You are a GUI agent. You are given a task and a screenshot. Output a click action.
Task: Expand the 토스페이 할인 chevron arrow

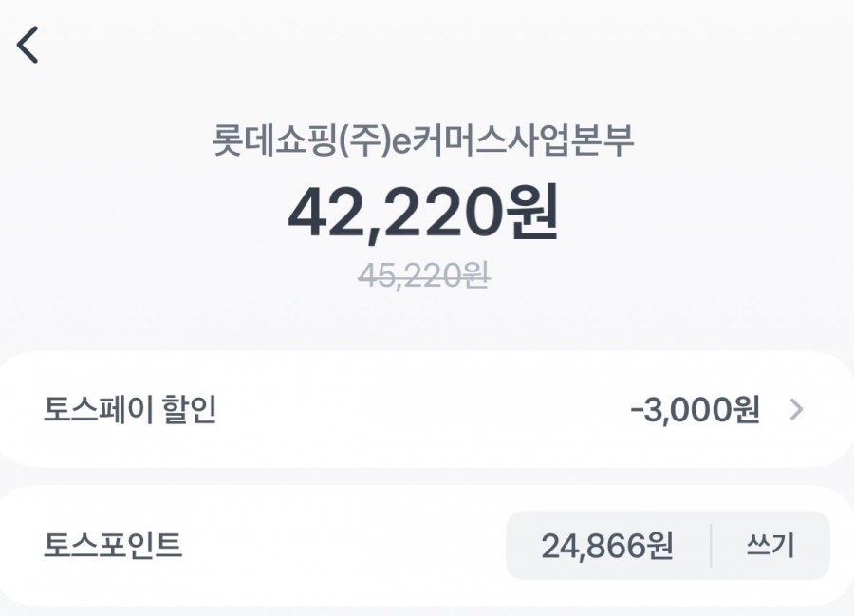[797, 410]
